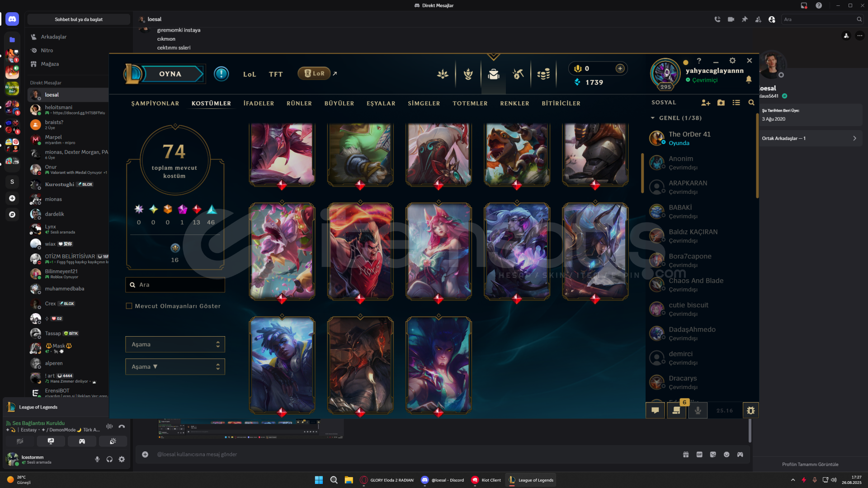Viewport: 868px width, 488px height.
Task: Open the EŞYALAR collection tab
Action: pyautogui.click(x=381, y=103)
